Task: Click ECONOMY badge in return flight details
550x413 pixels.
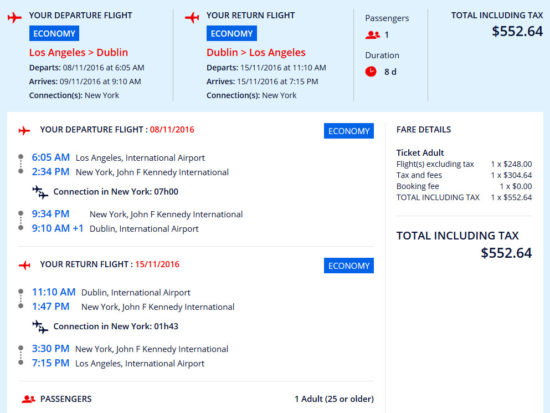Action: coord(349,266)
